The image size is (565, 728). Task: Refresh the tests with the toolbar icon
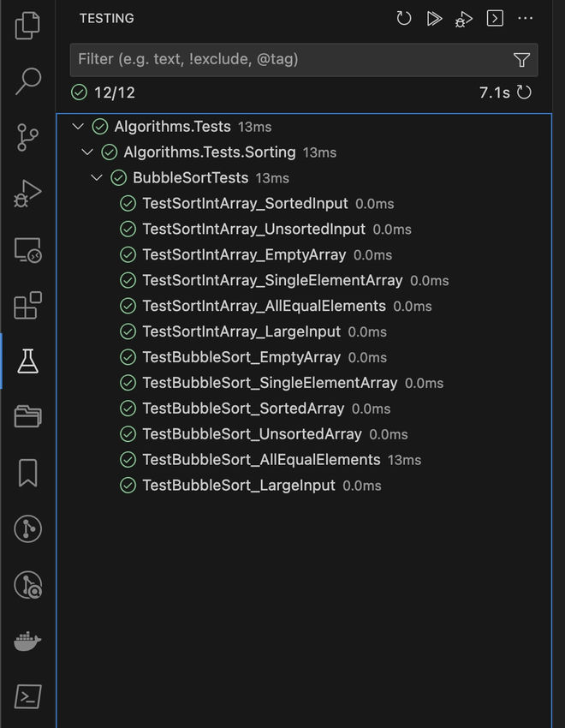403,18
